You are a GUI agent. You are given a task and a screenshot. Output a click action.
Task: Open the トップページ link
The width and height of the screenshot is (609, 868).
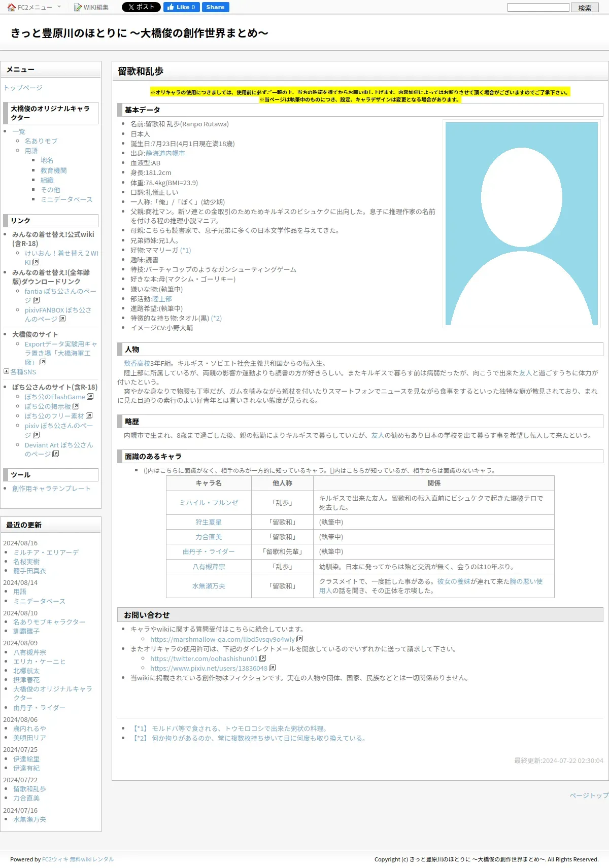pos(23,88)
